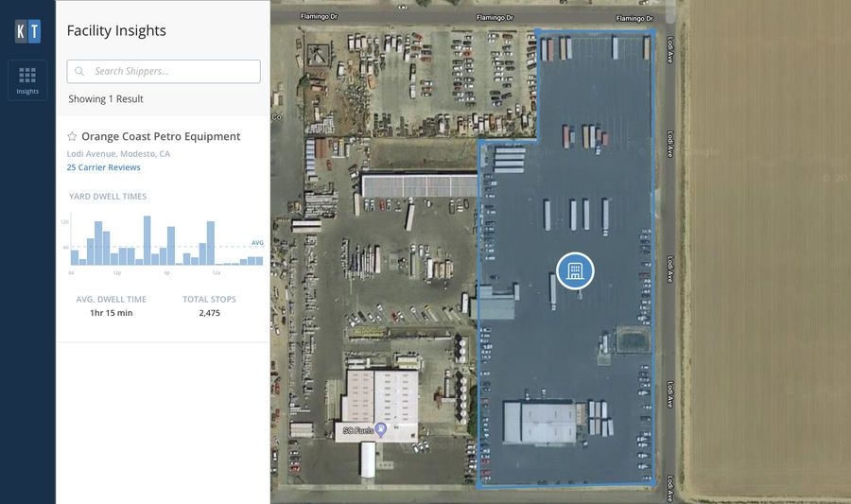Click the SC Fuels map pin
This screenshot has height=504, width=851.
(381, 429)
